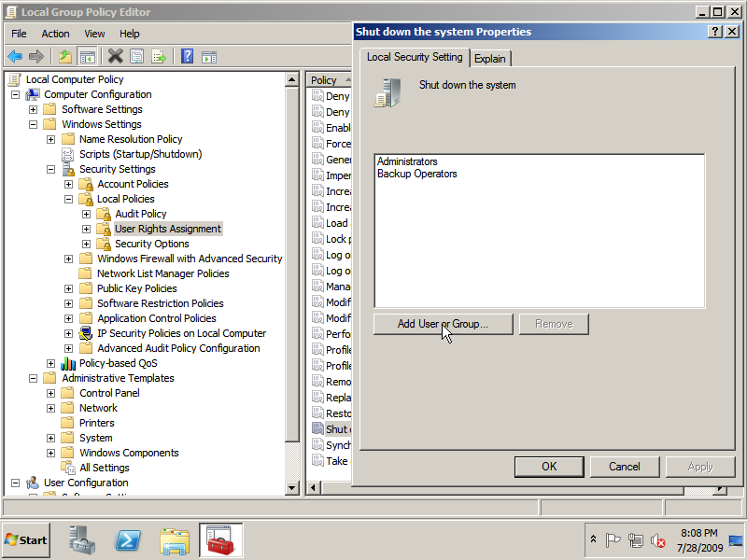Expand Policy-based QoS node
747x560 pixels.
point(51,363)
